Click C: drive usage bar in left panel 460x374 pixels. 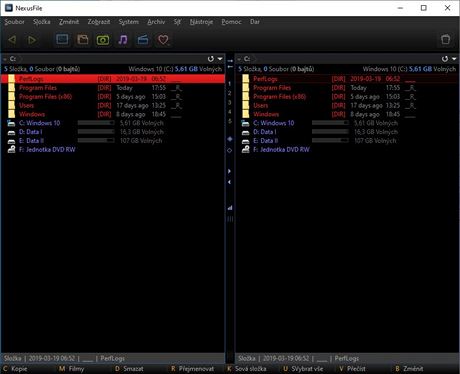coord(96,123)
